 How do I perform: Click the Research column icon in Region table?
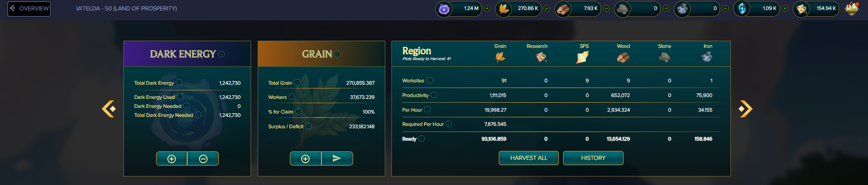tap(541, 57)
